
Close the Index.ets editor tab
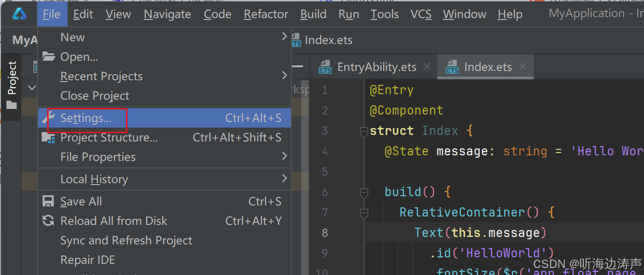pyautogui.click(x=523, y=67)
